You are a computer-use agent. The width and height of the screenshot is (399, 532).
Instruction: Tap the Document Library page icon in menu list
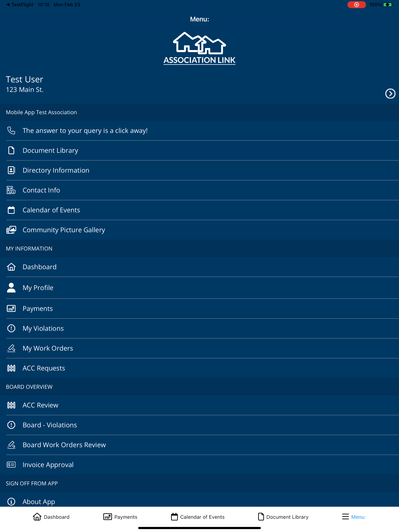click(x=11, y=150)
